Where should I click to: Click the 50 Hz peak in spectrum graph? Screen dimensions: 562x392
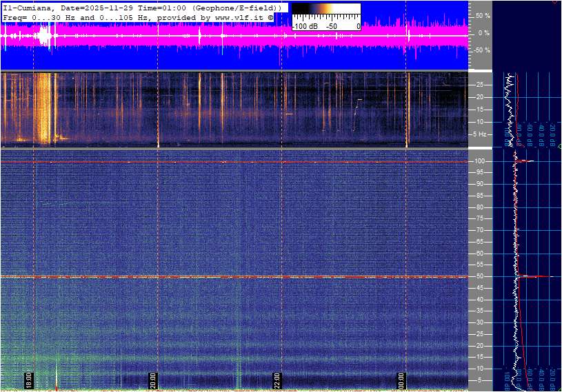coord(531,276)
